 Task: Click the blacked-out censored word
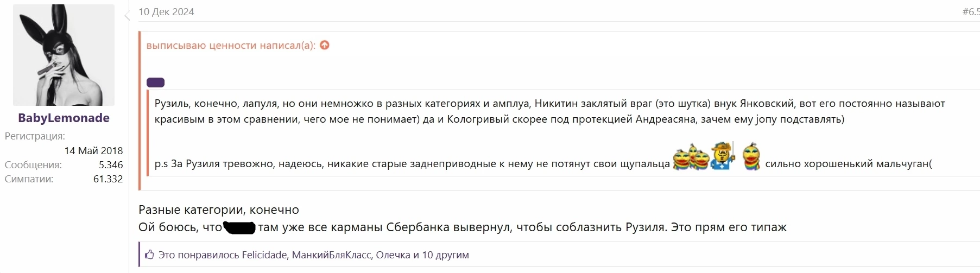pos(239,227)
